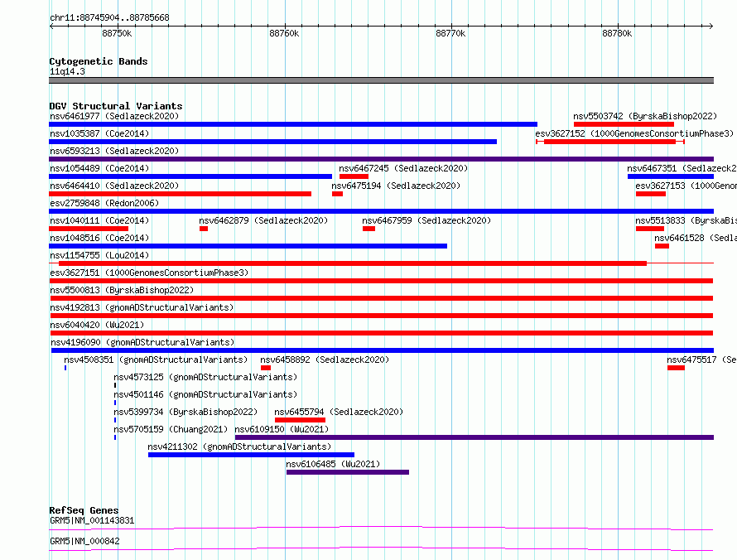Viewport: 737px width, 560px height.
Task: Click the GRM5|NM_001143831 gene label
Action: coord(92,520)
